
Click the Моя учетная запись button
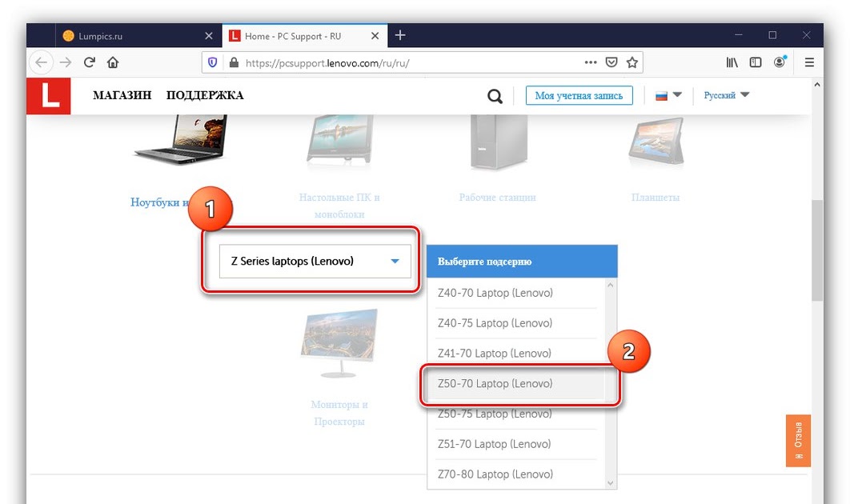click(x=579, y=95)
